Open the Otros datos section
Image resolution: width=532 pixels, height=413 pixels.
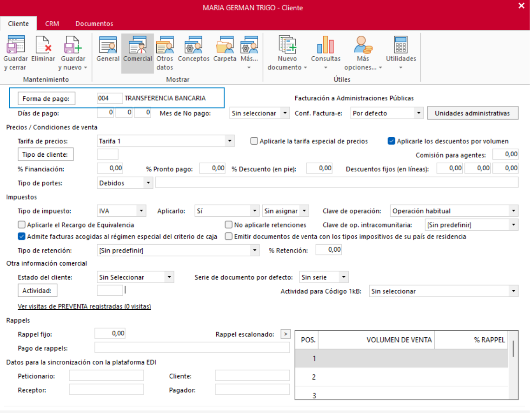[165, 53]
